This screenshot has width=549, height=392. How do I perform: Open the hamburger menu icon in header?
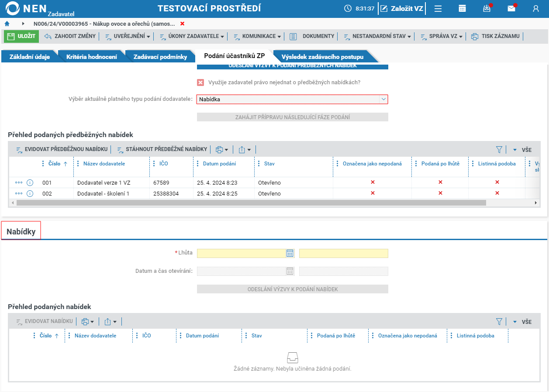pos(438,8)
